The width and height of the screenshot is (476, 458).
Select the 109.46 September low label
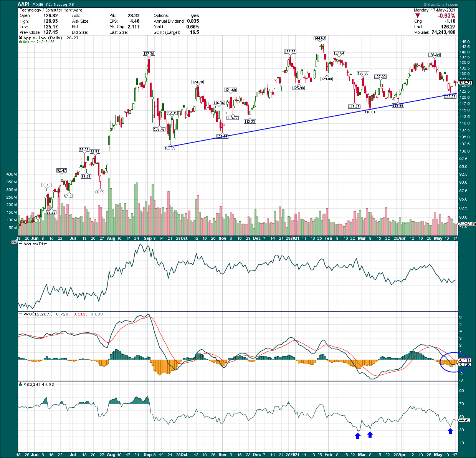tap(159, 129)
